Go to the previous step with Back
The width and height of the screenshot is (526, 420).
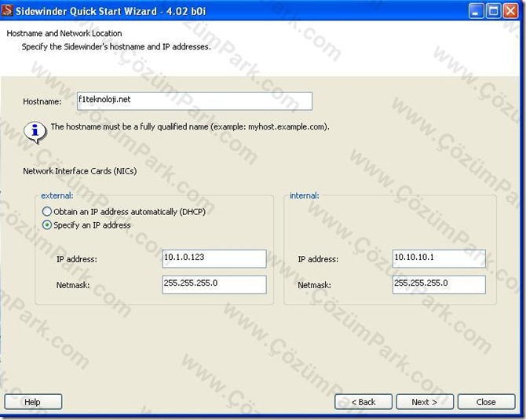pos(363,401)
